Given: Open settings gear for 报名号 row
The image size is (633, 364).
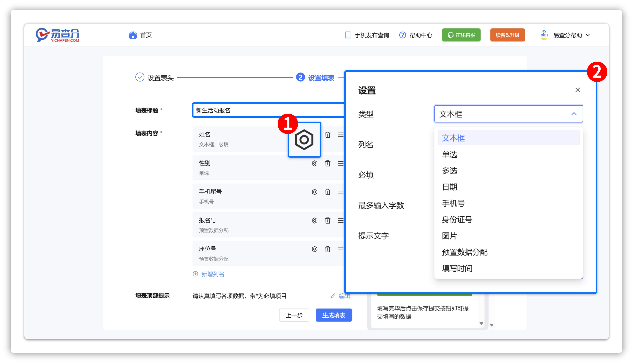Looking at the screenshot, I should [x=315, y=220].
